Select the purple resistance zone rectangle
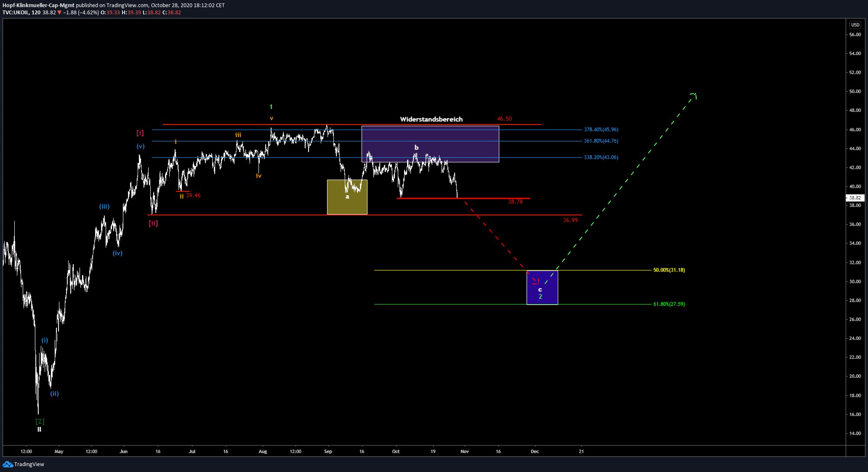The width and height of the screenshot is (868, 472). pos(430,144)
